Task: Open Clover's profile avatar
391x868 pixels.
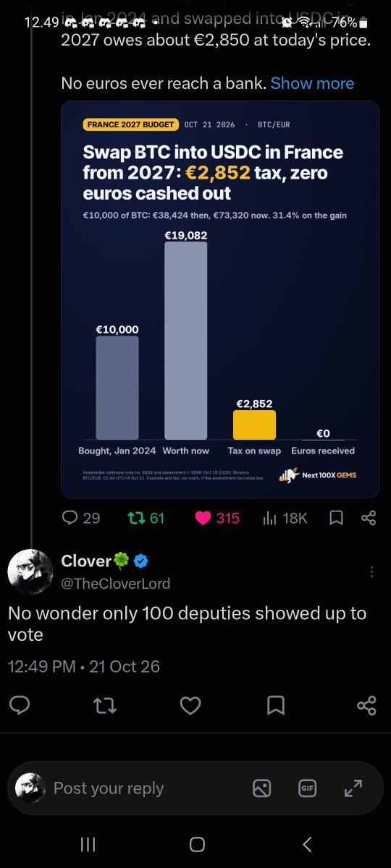Action: 30,571
